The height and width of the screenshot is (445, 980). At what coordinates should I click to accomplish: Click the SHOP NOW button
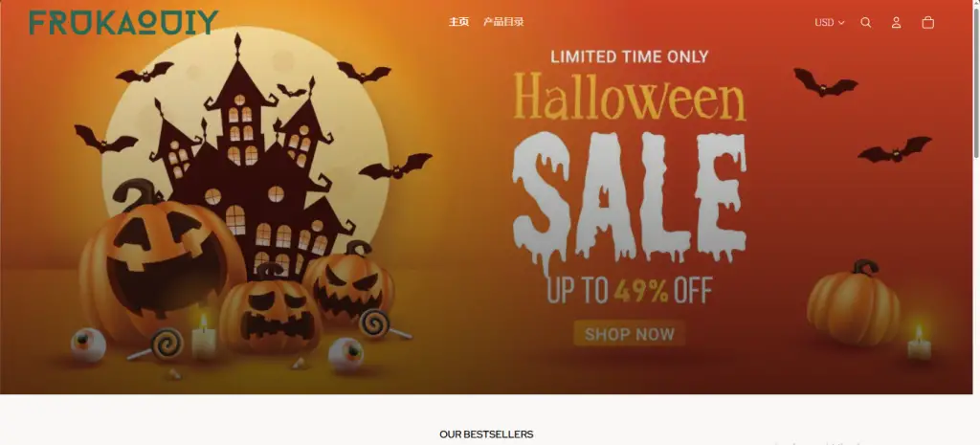tap(630, 333)
